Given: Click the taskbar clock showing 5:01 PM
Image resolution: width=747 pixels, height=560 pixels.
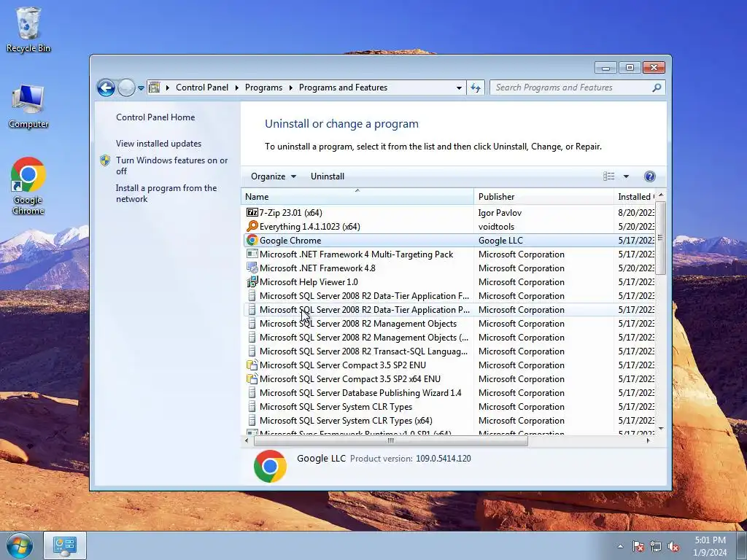Looking at the screenshot, I should click(710, 546).
